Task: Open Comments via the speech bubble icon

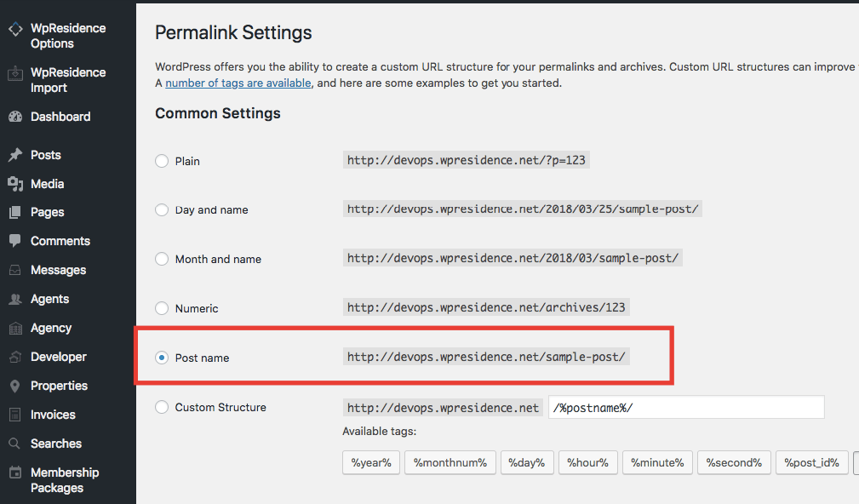Action: pos(17,241)
